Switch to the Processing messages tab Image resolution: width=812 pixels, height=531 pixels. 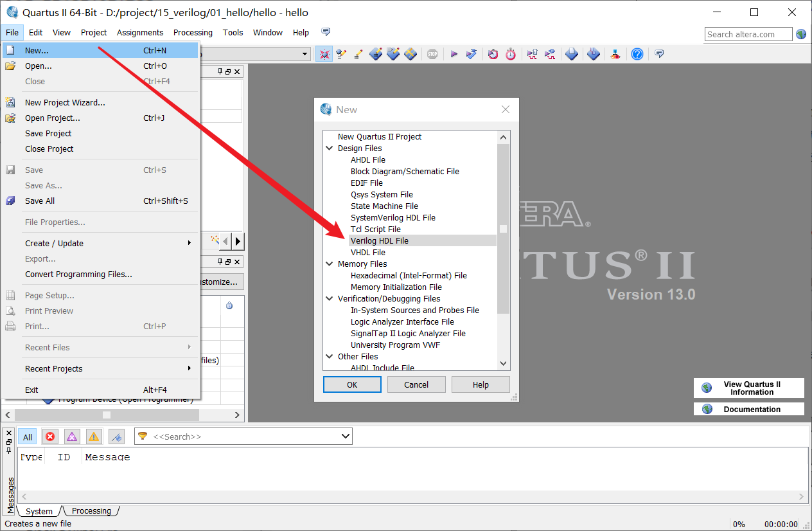[x=91, y=511]
